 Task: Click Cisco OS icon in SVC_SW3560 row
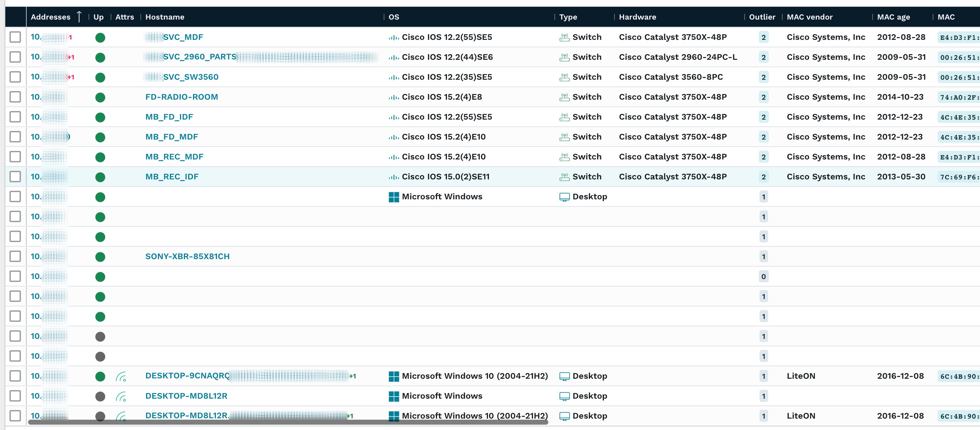(394, 77)
